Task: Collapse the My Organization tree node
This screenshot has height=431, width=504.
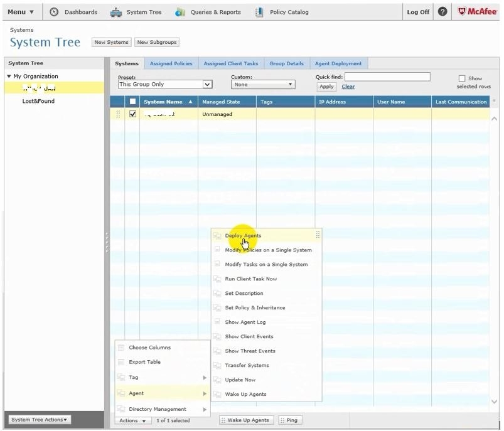Action: tap(9, 77)
